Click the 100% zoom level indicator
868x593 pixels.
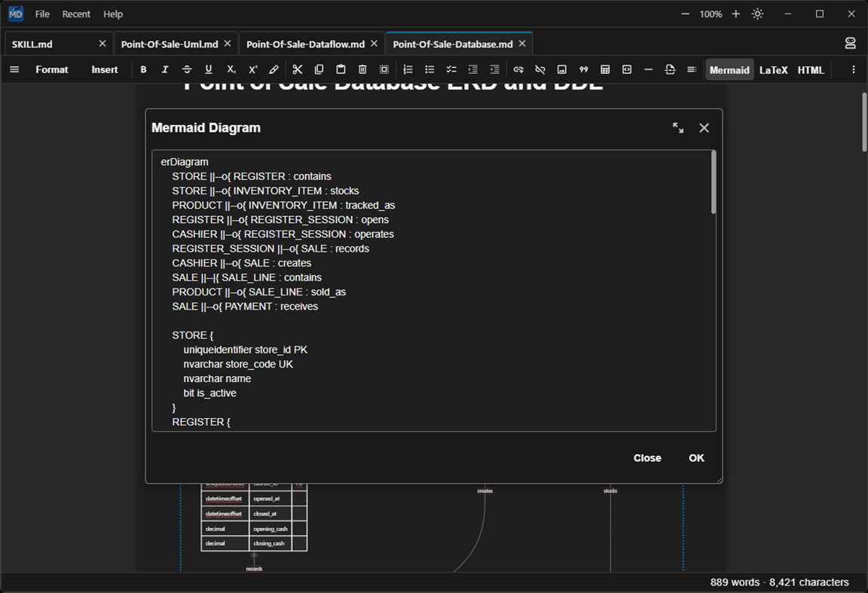coord(711,14)
